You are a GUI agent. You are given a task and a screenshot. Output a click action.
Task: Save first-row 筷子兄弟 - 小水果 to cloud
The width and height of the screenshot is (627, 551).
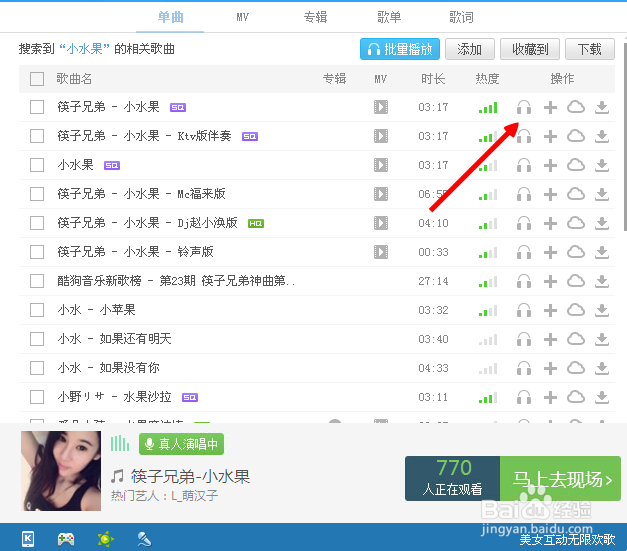tap(576, 107)
